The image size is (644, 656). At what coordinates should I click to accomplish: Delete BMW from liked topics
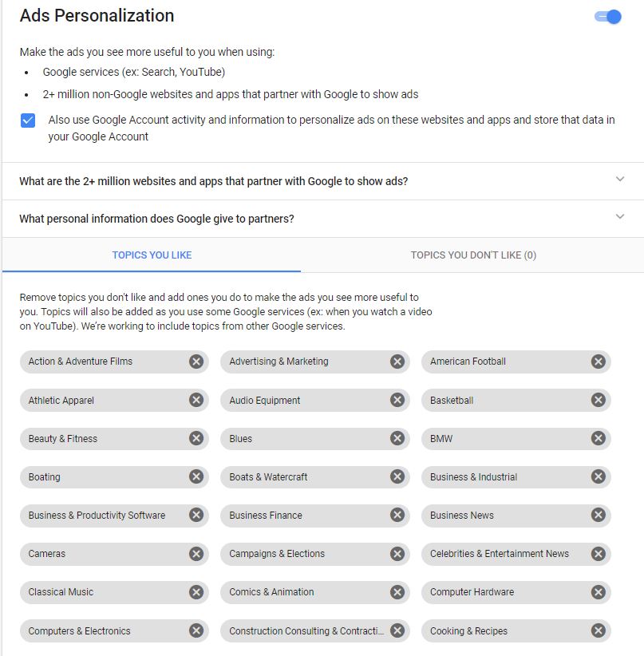(599, 438)
